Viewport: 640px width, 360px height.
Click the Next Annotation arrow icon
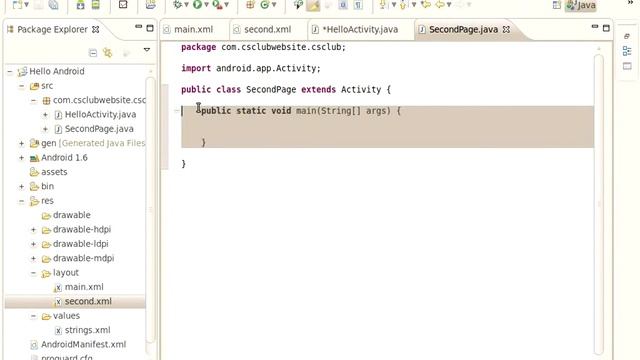pos(383,5)
